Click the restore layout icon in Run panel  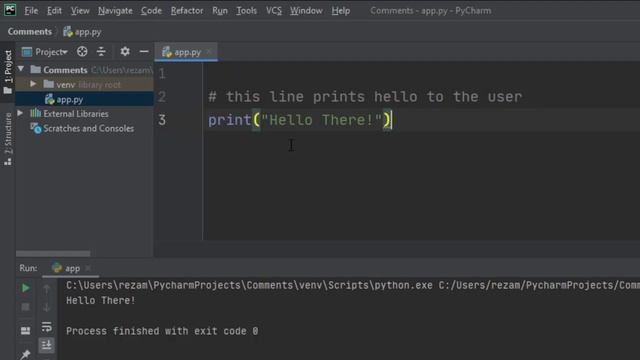pos(25,330)
